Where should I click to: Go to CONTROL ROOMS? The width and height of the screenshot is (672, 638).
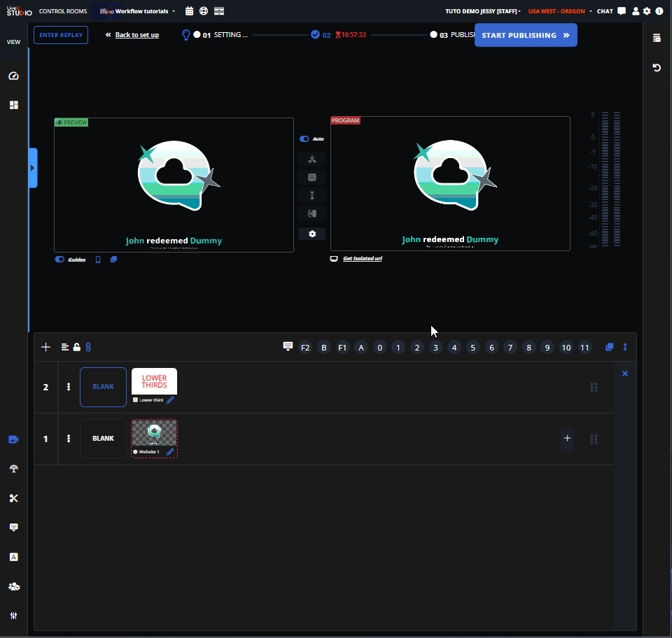(x=63, y=11)
